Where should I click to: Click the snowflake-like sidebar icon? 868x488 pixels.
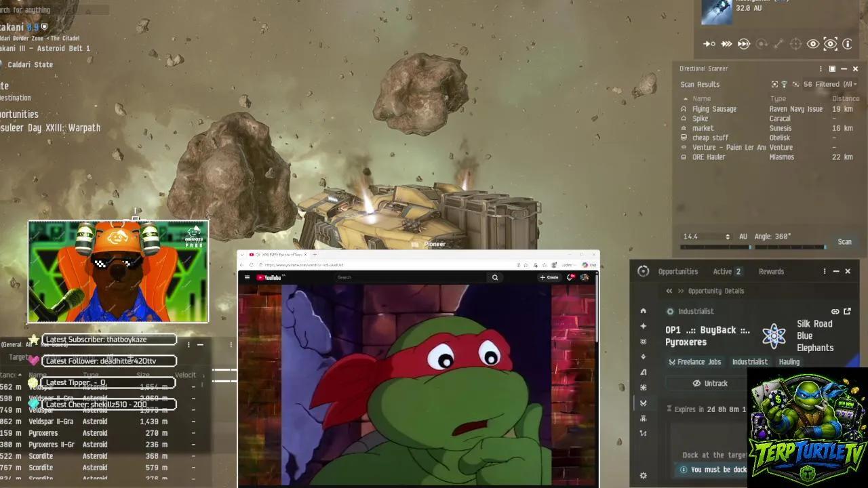(x=644, y=388)
